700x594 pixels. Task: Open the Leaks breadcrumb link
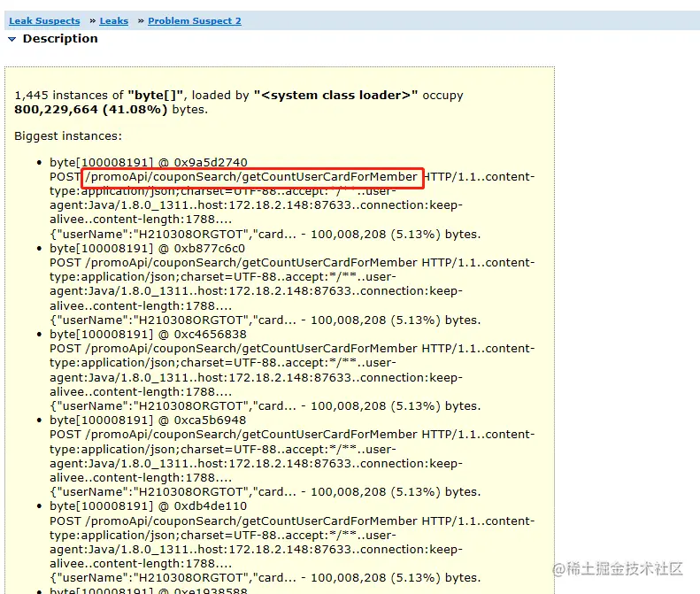(114, 21)
